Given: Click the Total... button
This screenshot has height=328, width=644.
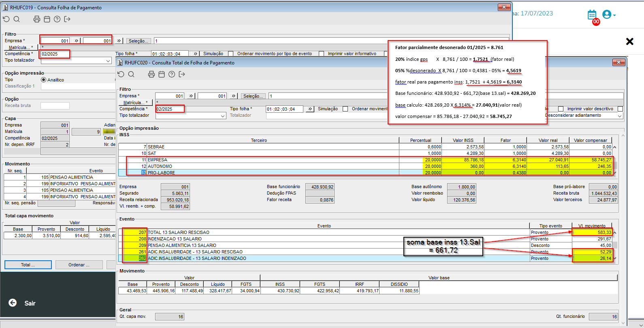Looking at the screenshot, I should [x=28, y=265].
